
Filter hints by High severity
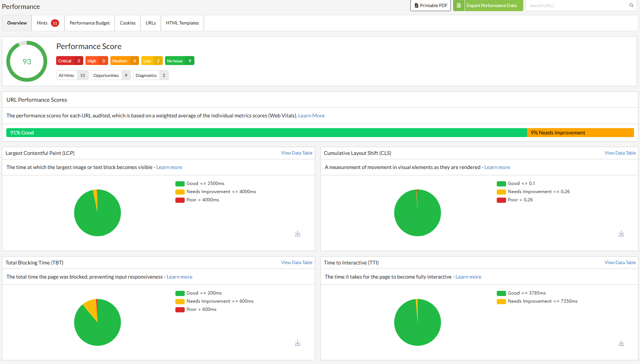coord(97,61)
